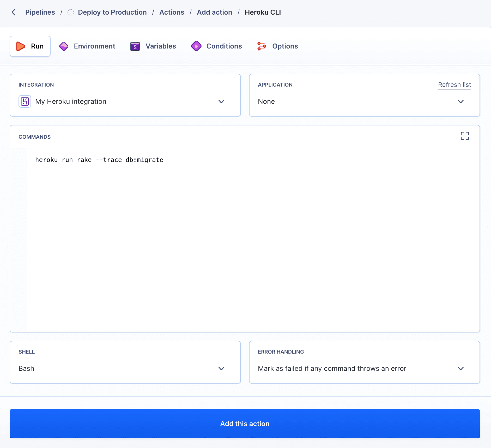Click the back arrow beside Pipelines
Screen dimensions: 491x448
click(x=14, y=12)
